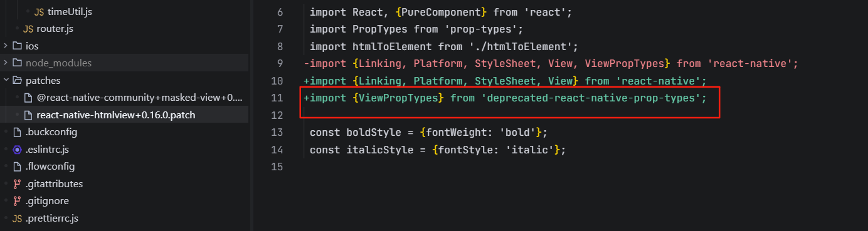The image size is (868, 231).
Task: Open the .prettierrc.js file
Action: coord(52,218)
